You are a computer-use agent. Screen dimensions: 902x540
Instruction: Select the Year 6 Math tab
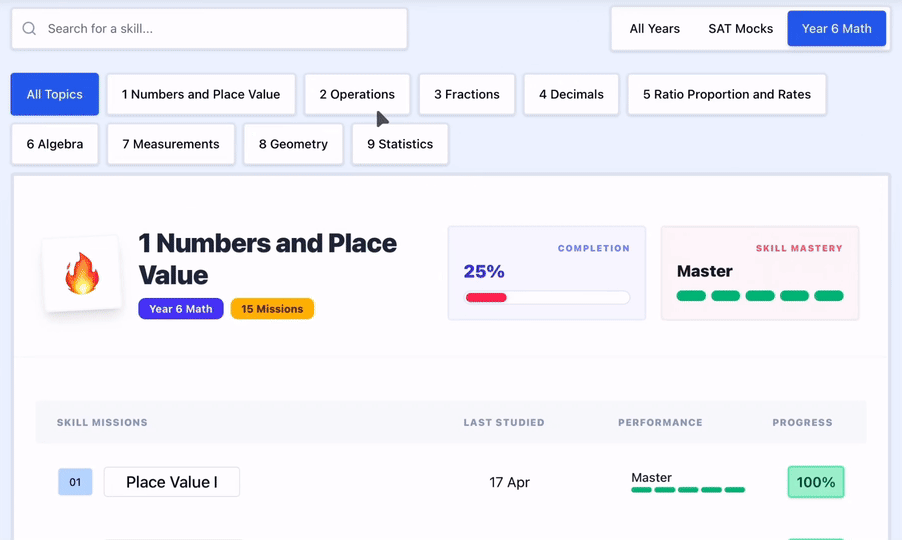pyautogui.click(x=836, y=28)
